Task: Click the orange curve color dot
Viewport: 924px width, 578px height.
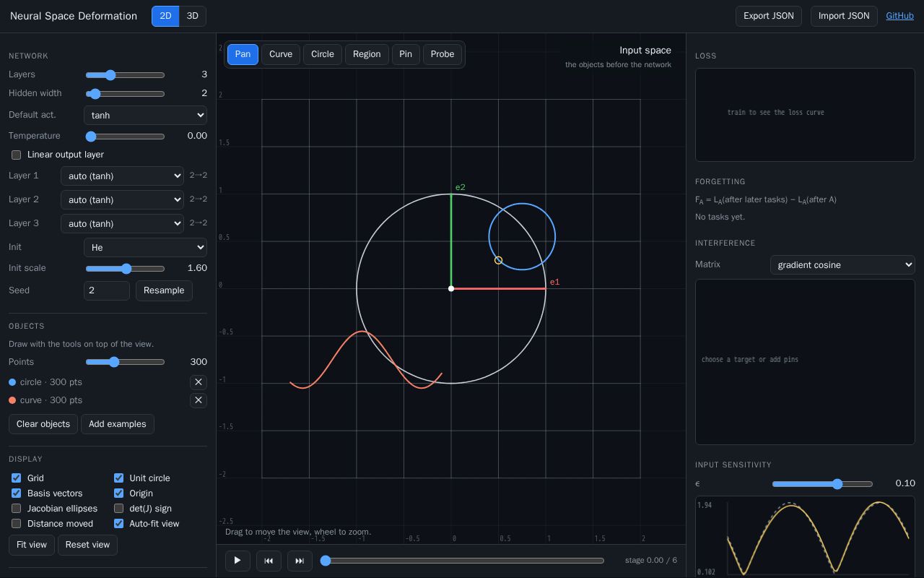Action: pos(12,400)
